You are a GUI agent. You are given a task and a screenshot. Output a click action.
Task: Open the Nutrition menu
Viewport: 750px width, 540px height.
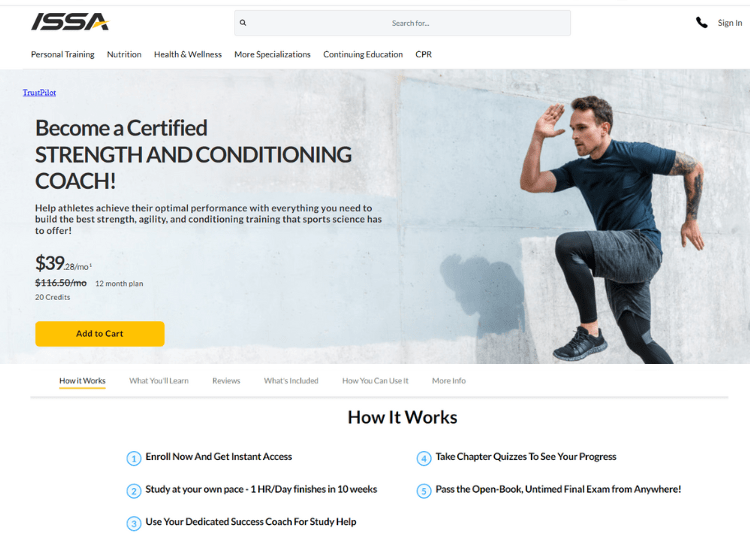[x=124, y=55]
